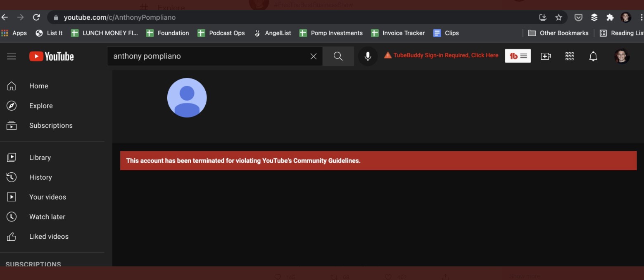Image resolution: width=644 pixels, height=280 pixels.
Task: Open Explore in the sidebar
Action: pos(40,106)
